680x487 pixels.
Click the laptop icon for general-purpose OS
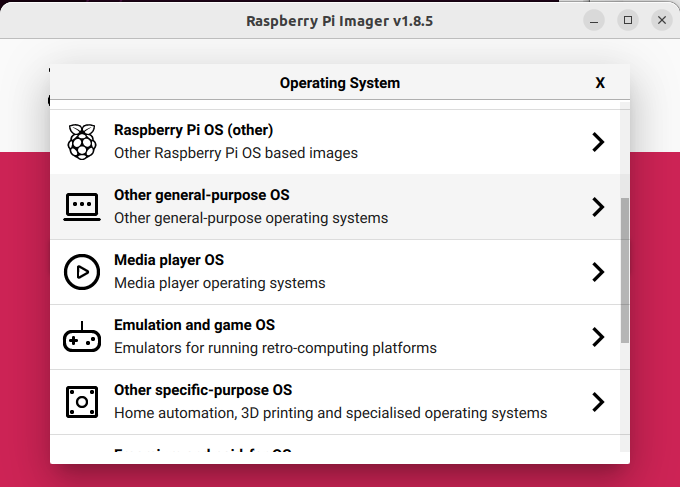pyautogui.click(x=82, y=207)
